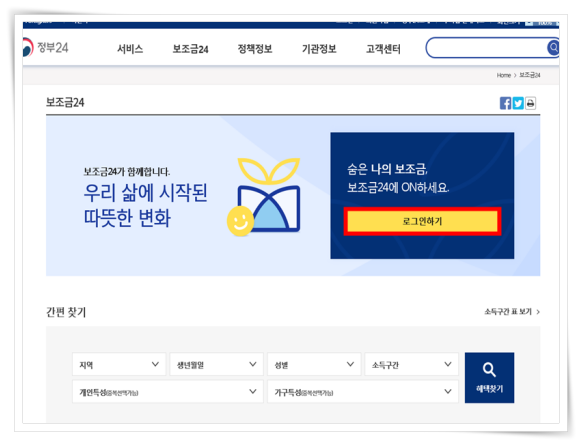Expand the 가구특성 dropdown
582x446 pixels.
coord(363,392)
